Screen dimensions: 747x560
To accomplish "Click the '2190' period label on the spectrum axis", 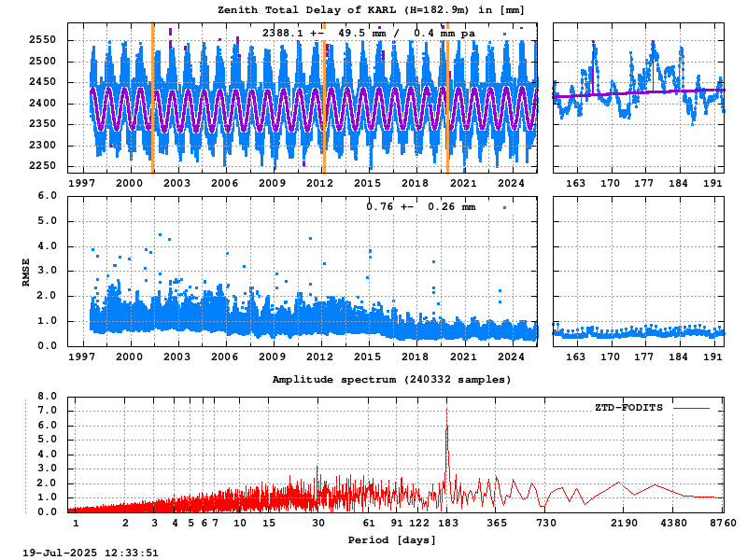I will click(x=624, y=523).
